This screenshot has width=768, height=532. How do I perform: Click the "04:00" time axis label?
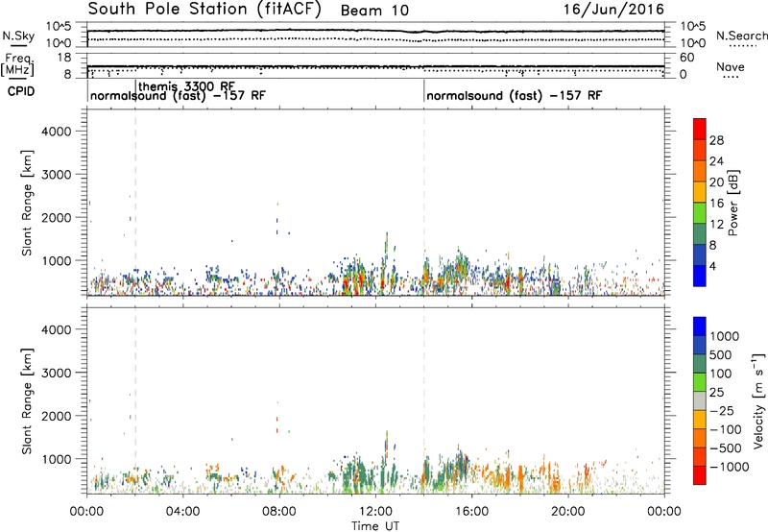(x=182, y=512)
